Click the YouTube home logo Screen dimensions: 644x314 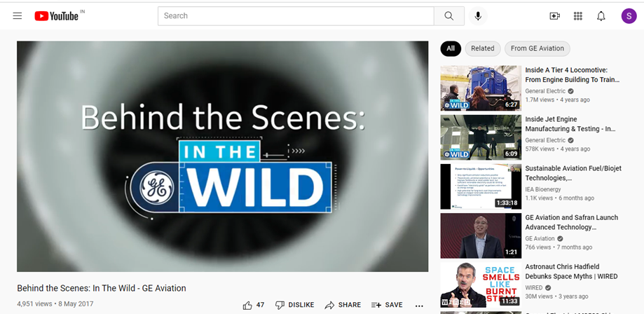[x=56, y=16]
